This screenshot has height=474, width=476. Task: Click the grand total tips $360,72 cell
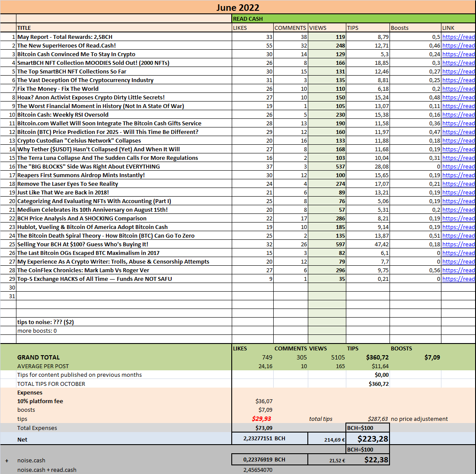[367, 357]
